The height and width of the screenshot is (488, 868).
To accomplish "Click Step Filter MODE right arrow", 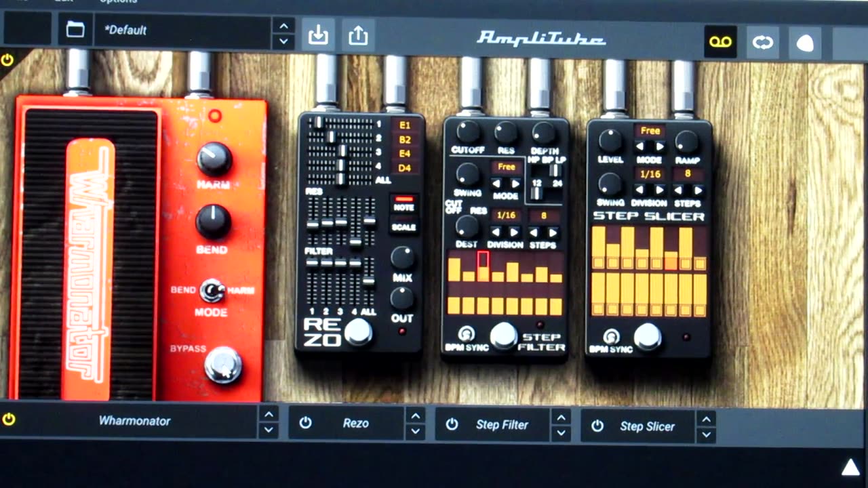I will click(515, 184).
